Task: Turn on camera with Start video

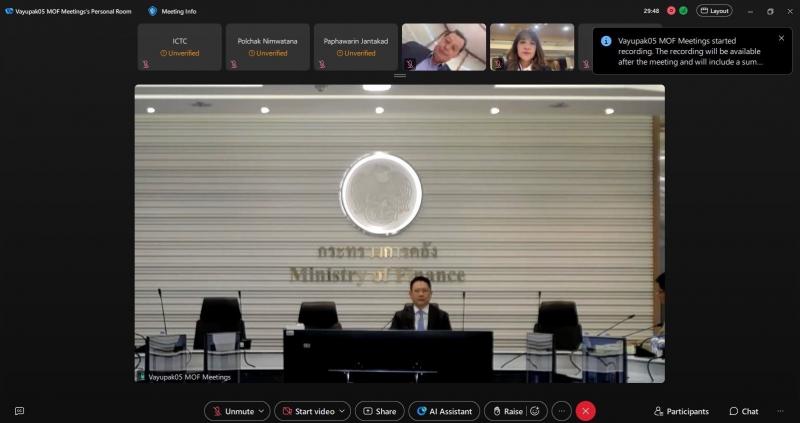Action: click(x=309, y=411)
